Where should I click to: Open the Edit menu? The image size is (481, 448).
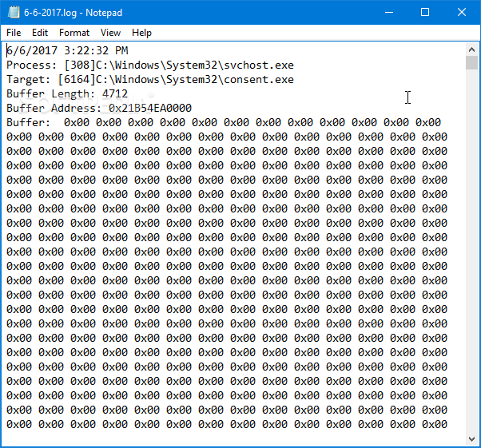[x=40, y=33]
